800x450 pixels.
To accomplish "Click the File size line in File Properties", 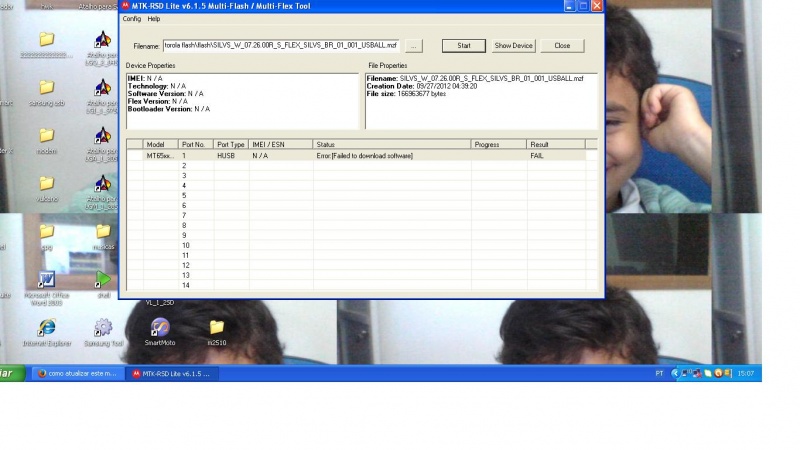I will click(406, 94).
